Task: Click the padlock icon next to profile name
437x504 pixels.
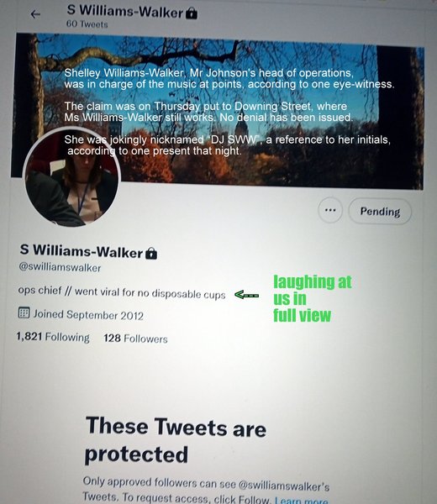Action: point(151,254)
